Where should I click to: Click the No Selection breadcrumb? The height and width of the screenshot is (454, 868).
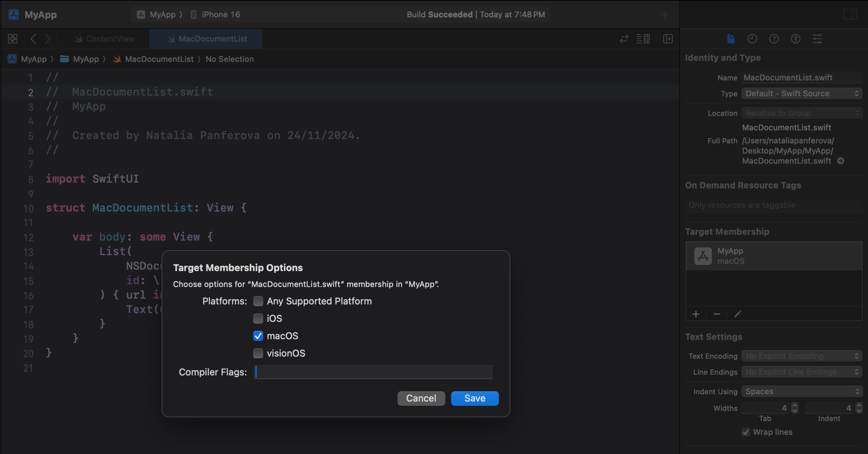coord(230,59)
